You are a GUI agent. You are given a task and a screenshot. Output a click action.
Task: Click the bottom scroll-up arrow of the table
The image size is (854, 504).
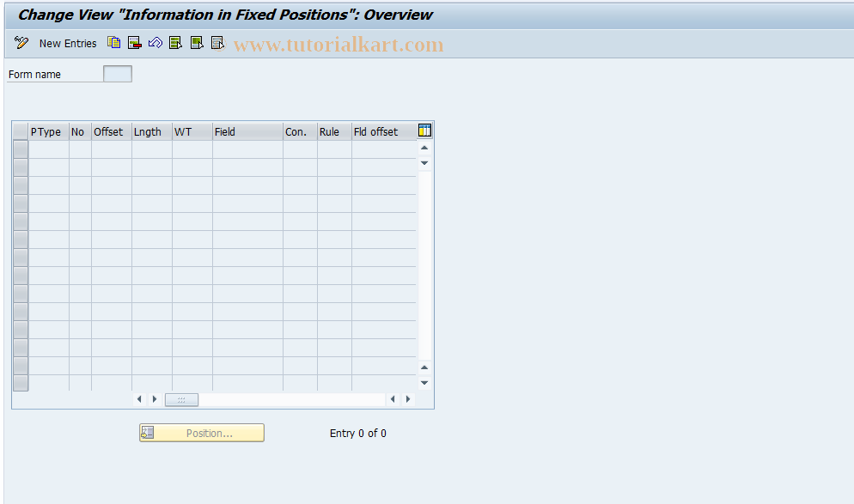coord(424,368)
